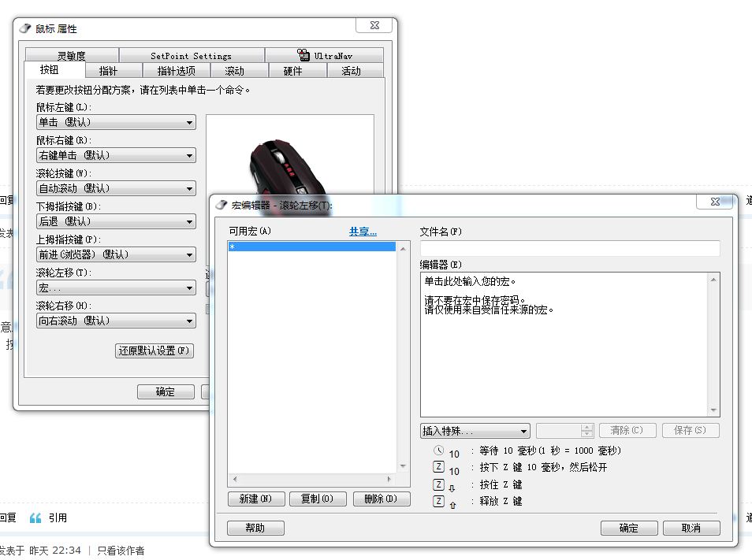Image resolution: width=752 pixels, height=560 pixels.
Task: Expand the 滚轮按键 assignment dropdown
Action: pyautogui.click(x=116, y=189)
